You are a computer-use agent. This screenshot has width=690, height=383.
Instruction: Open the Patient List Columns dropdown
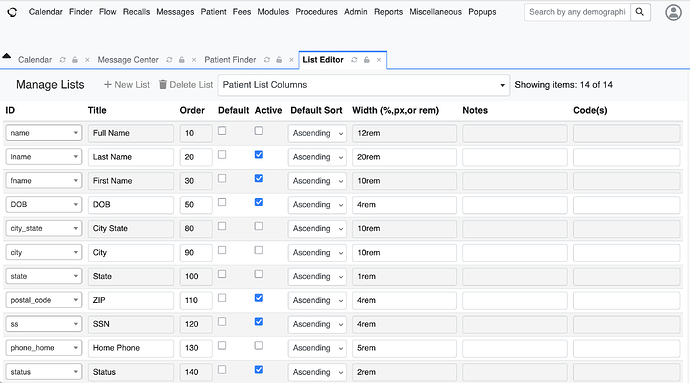363,85
